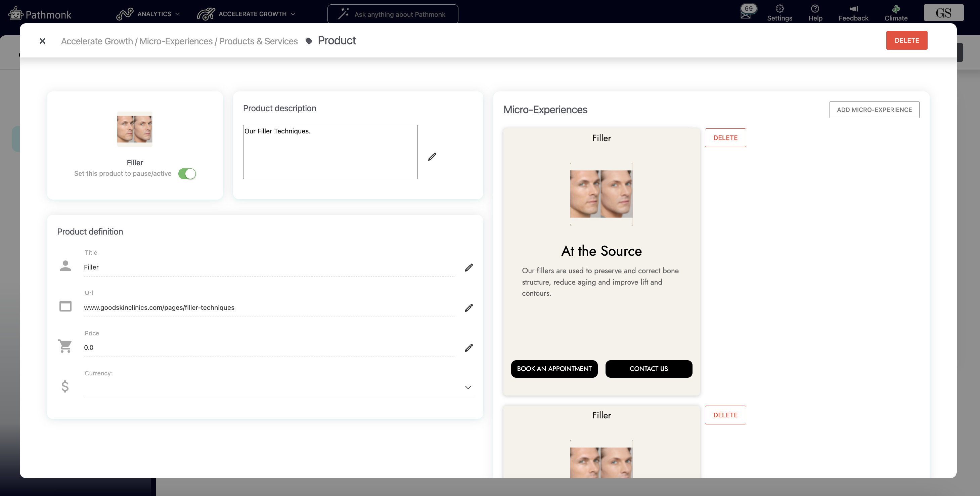This screenshot has height=496, width=980.
Task: Open the Settings gear icon
Action: (779, 9)
